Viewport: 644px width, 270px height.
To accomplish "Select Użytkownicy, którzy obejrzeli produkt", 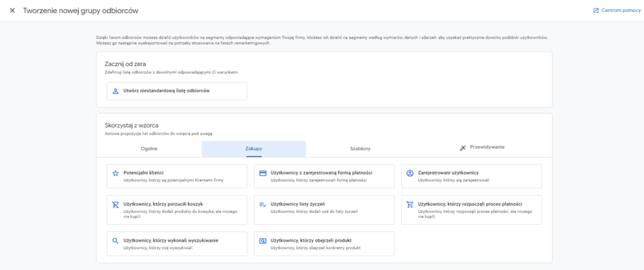I will pyautogui.click(x=325, y=244).
